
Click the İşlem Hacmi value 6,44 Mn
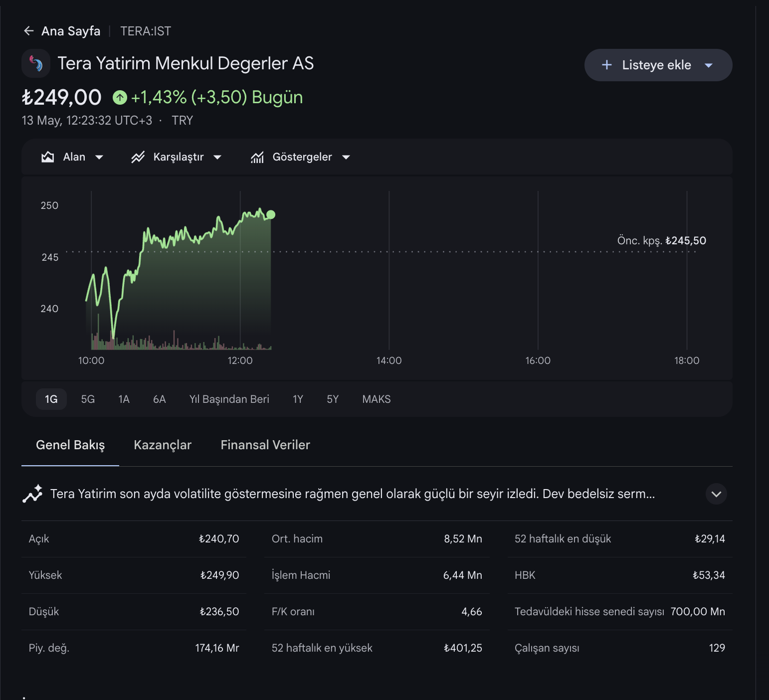(463, 575)
